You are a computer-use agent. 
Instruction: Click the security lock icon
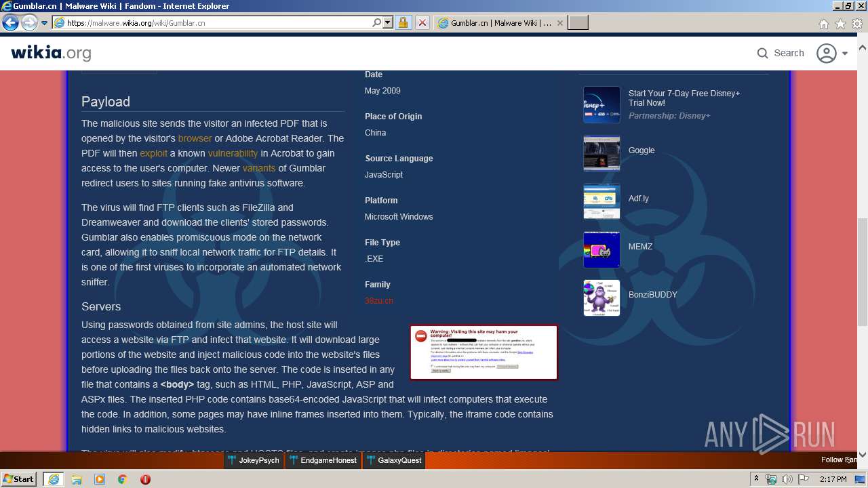point(403,23)
